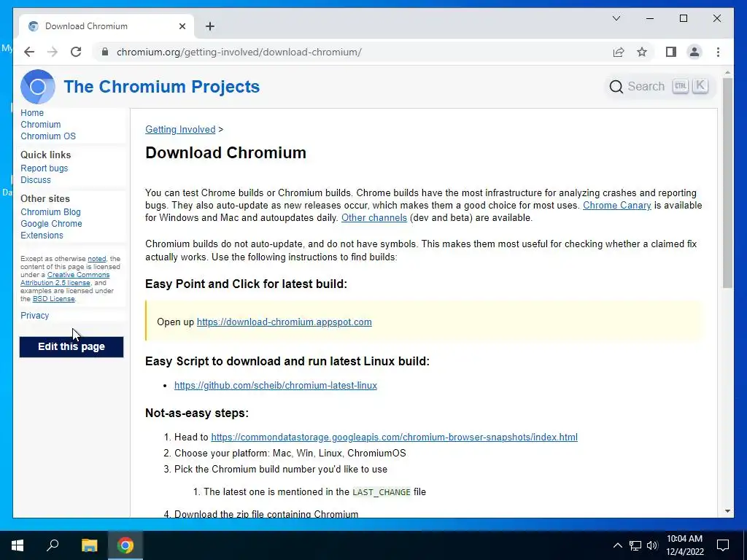This screenshot has height=560, width=747.
Task: Open Report bugs quick link
Action: 44,168
